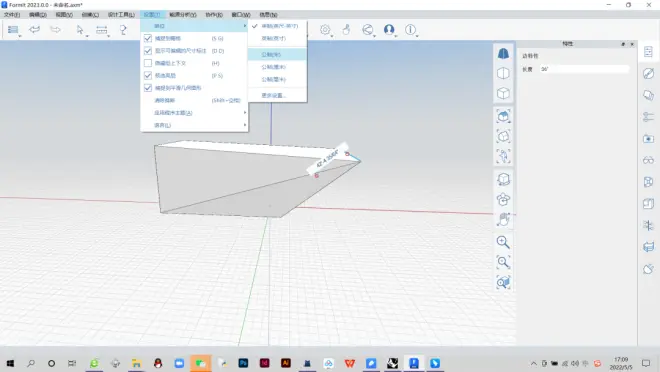Click the Measure tool icon in the toolbar
The width and height of the screenshot is (660, 372).
101,29
